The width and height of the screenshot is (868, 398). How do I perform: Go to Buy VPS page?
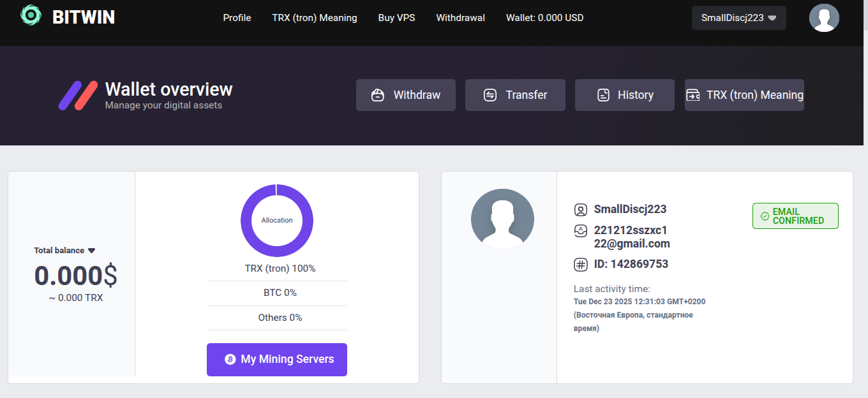tap(396, 18)
